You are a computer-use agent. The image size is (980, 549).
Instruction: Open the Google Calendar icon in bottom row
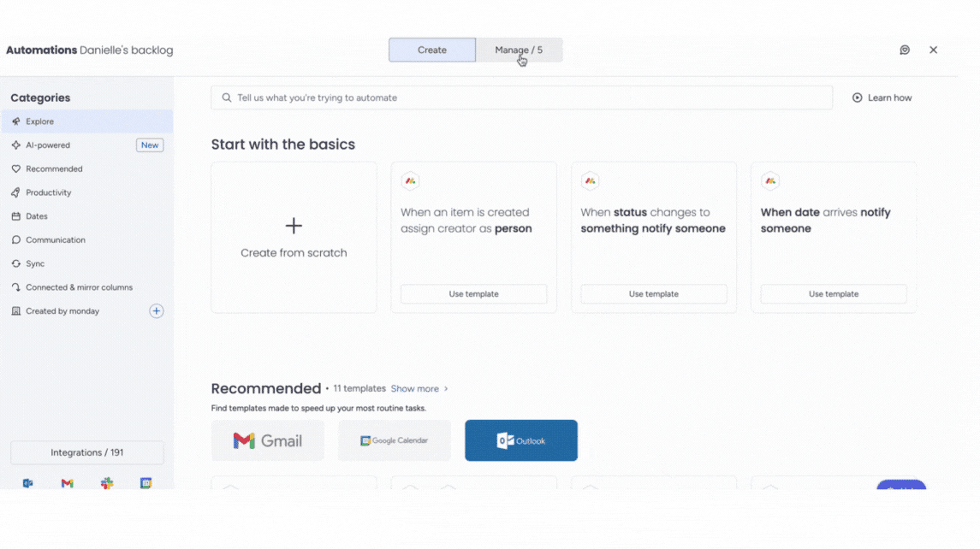tap(146, 483)
